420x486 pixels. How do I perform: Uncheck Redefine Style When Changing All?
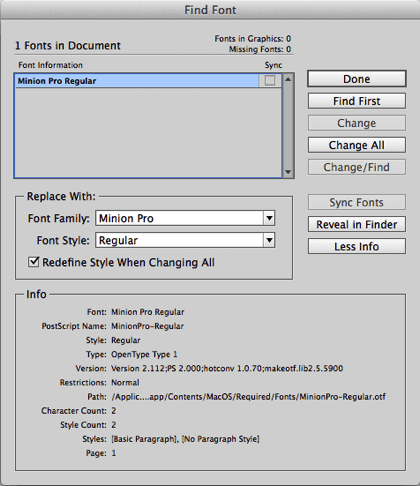click(34, 262)
